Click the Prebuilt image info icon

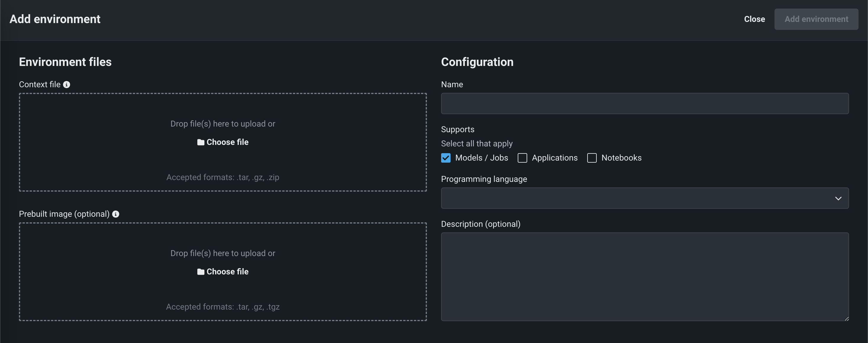(116, 214)
